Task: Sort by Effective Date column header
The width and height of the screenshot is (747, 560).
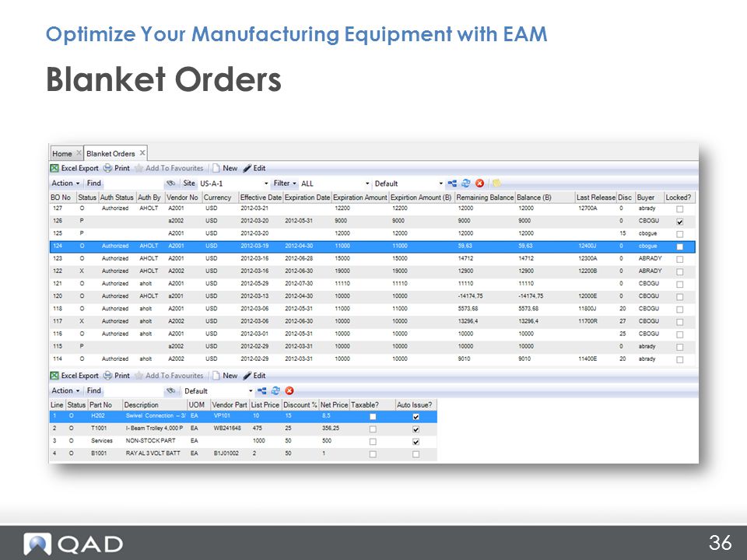Action: 261,197
